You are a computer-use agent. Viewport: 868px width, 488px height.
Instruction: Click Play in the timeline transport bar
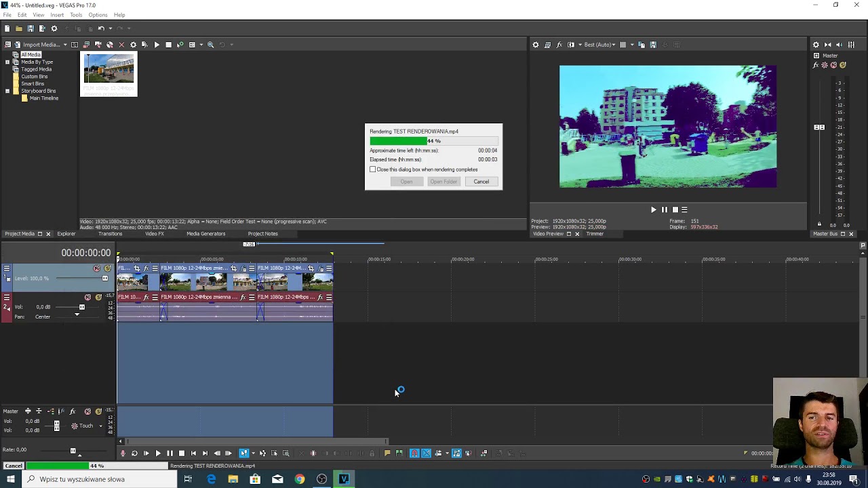(158, 453)
